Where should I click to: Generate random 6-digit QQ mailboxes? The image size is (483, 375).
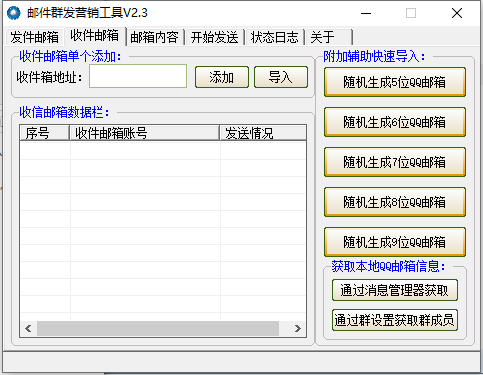pos(395,122)
